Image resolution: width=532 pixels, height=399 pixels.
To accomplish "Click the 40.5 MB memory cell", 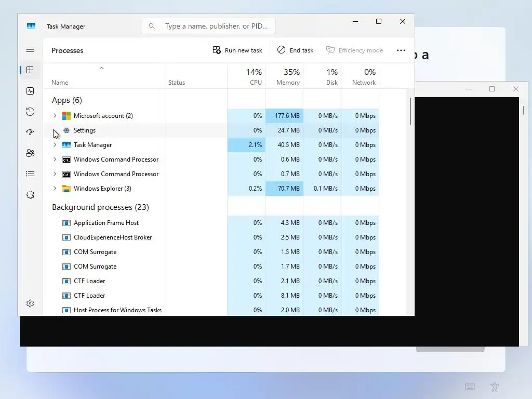I will (284, 145).
